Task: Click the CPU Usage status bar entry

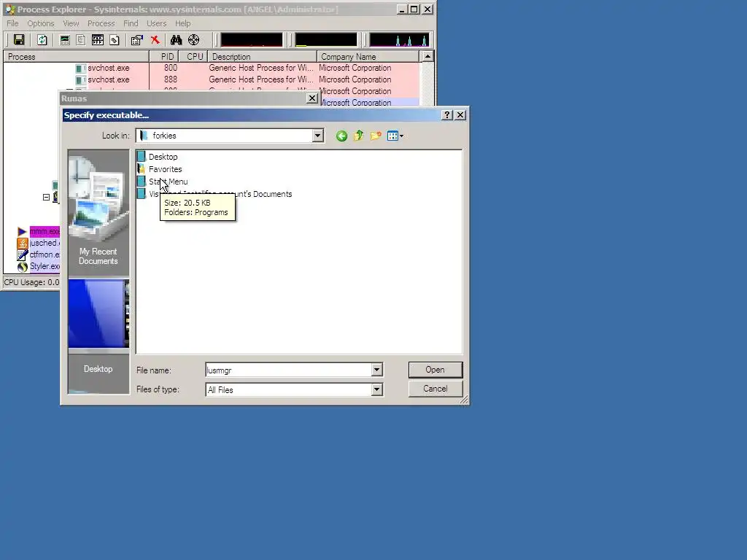Action: (31, 282)
